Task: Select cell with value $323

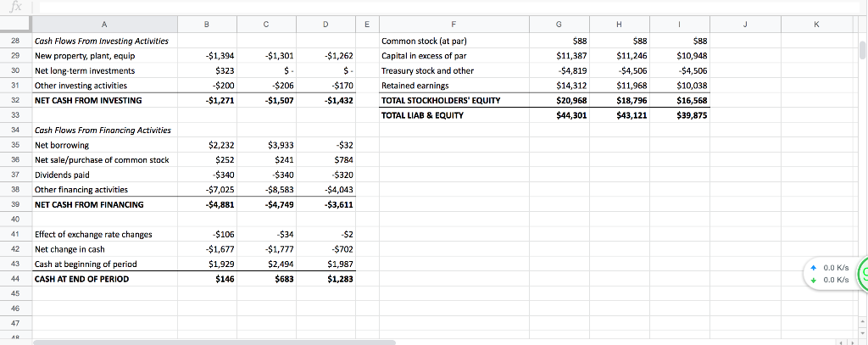Action: [207, 71]
